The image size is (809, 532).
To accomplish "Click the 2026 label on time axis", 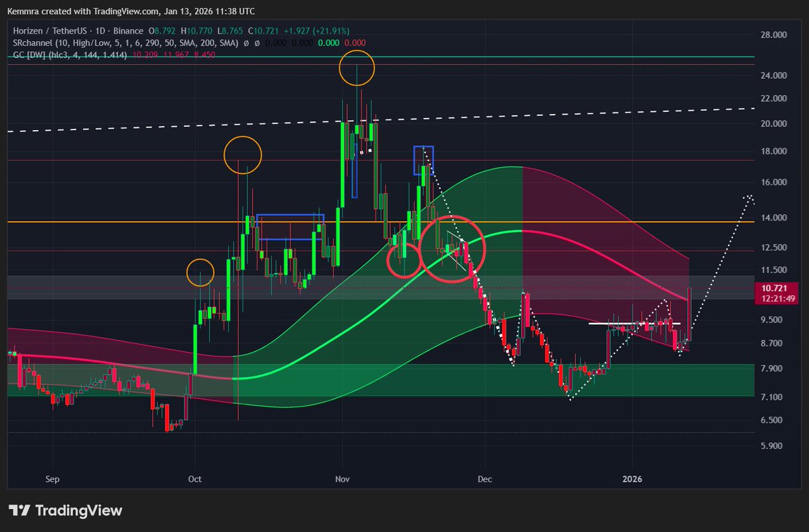I will tap(632, 479).
